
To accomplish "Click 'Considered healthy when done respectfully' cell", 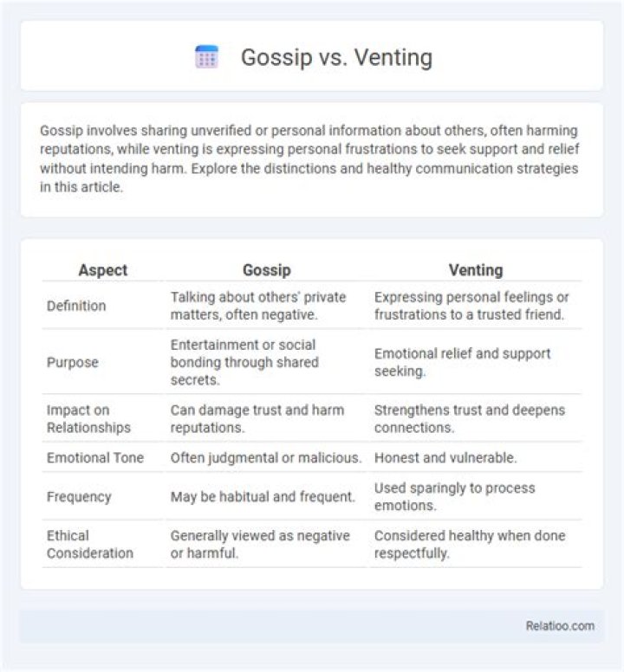I will click(x=470, y=545).
